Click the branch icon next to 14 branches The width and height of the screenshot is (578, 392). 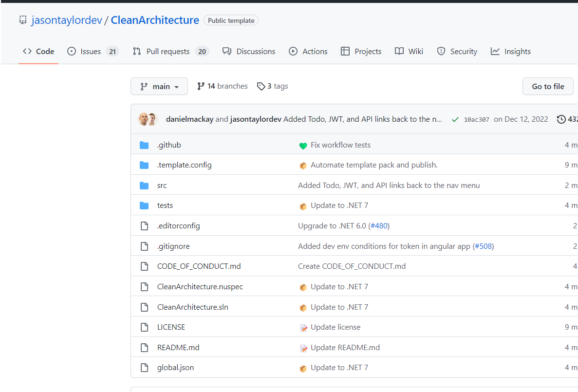point(201,86)
